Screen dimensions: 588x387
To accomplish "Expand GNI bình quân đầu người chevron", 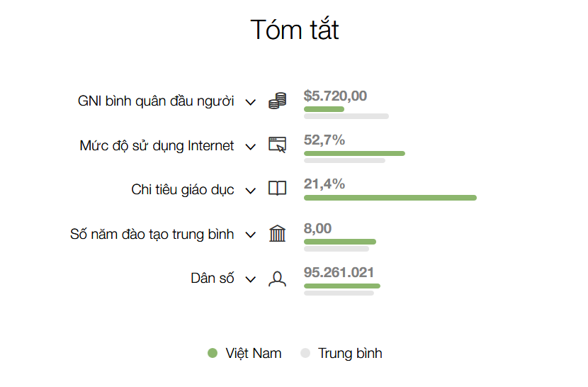I will tap(250, 102).
